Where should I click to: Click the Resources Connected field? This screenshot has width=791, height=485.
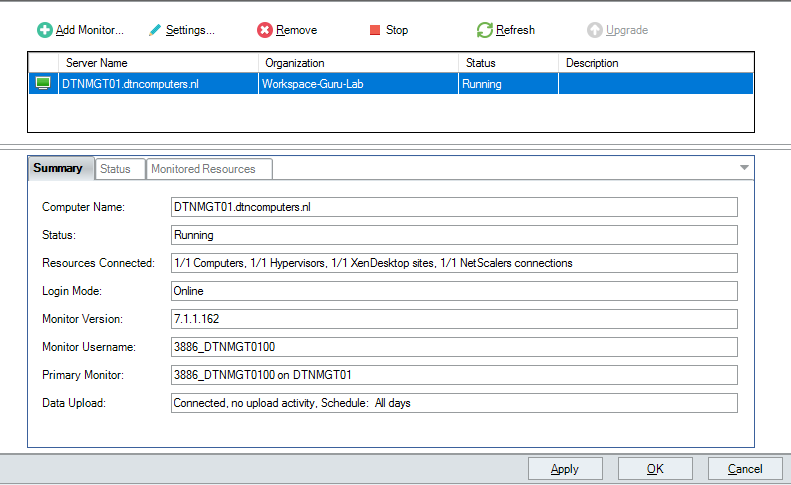click(454, 263)
